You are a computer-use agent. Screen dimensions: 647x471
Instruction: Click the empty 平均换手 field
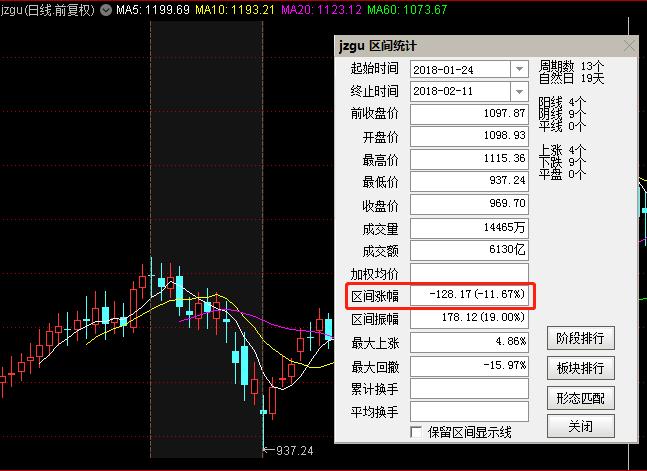tap(469, 412)
